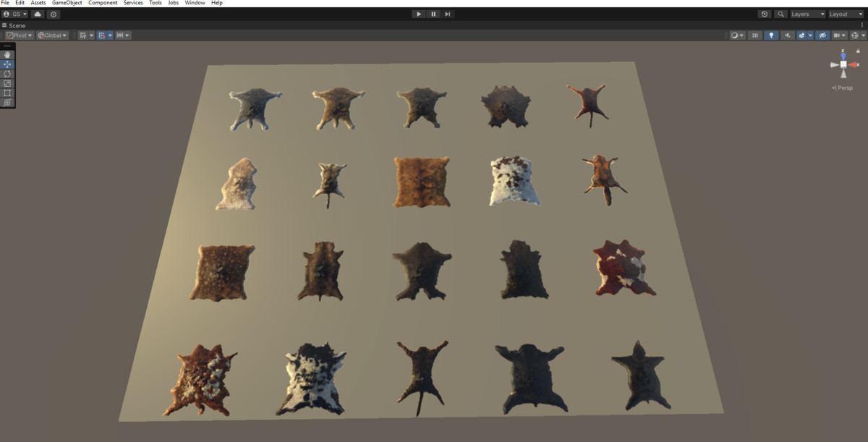Select the Rotate tool
The height and width of the screenshot is (442, 868).
coord(7,74)
